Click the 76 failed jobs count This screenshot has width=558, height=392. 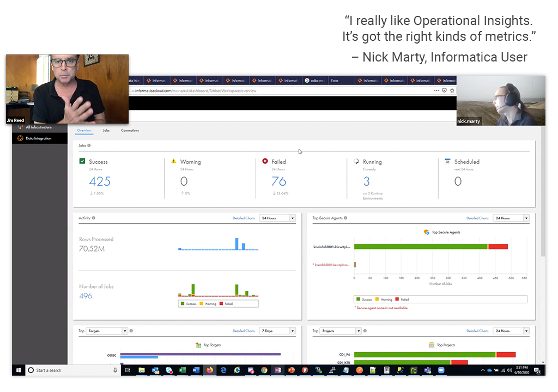[x=278, y=181]
